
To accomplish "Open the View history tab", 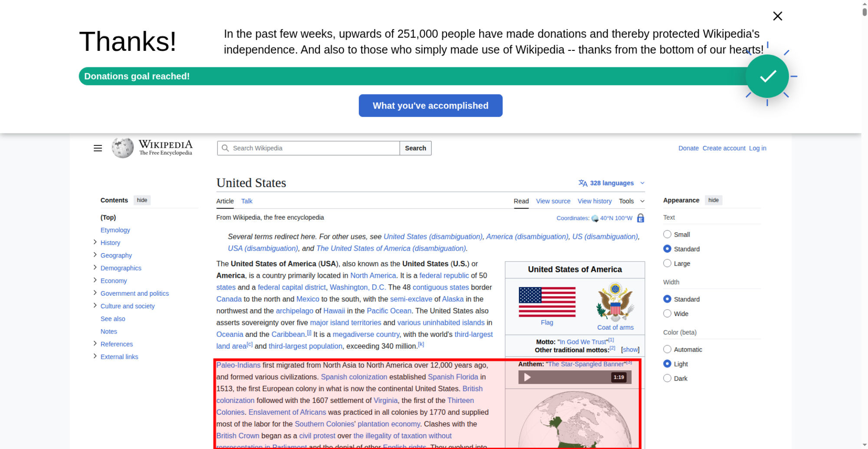I will tap(594, 201).
